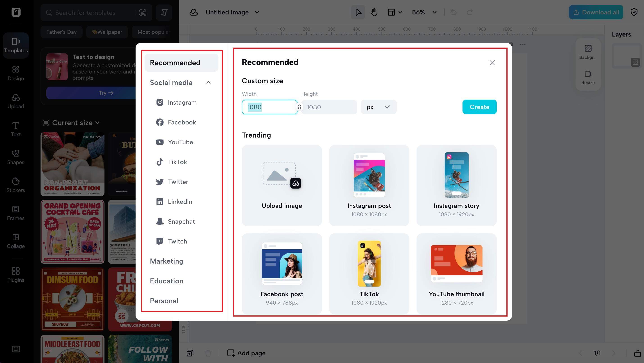This screenshot has height=363, width=644.
Task: Activate the select pointer tool
Action: pyautogui.click(x=358, y=12)
